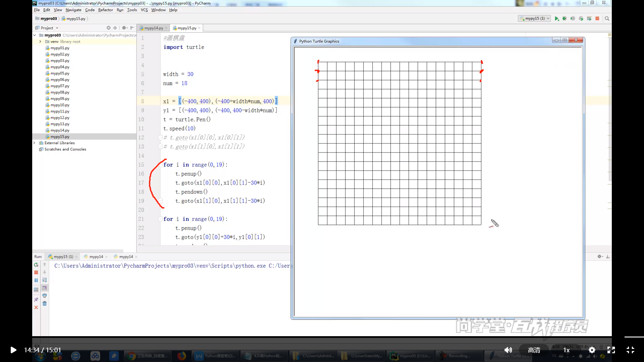Open Search Everywhere magnifier icon
The image size is (644, 362).
coord(607,19)
